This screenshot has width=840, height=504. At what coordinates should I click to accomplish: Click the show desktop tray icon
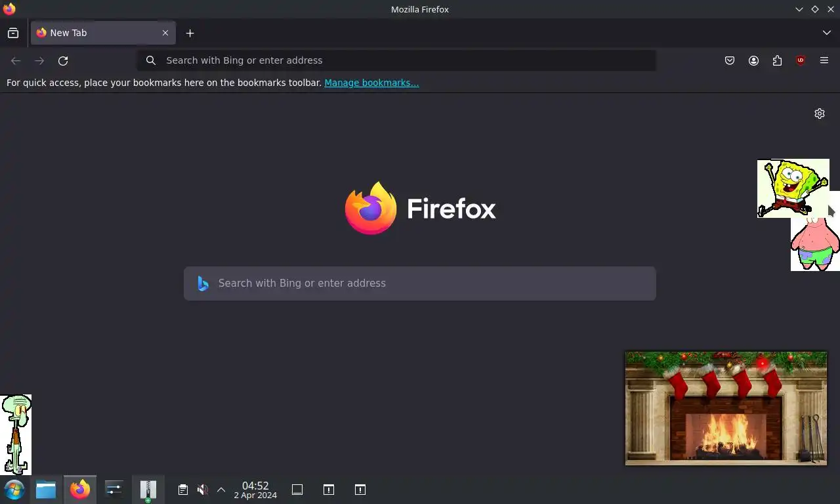297,490
